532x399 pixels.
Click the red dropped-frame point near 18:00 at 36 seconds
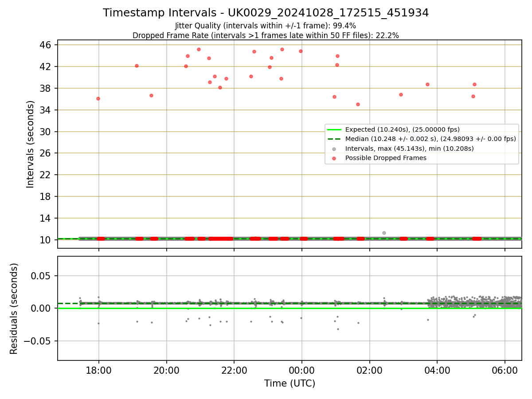point(98,98)
